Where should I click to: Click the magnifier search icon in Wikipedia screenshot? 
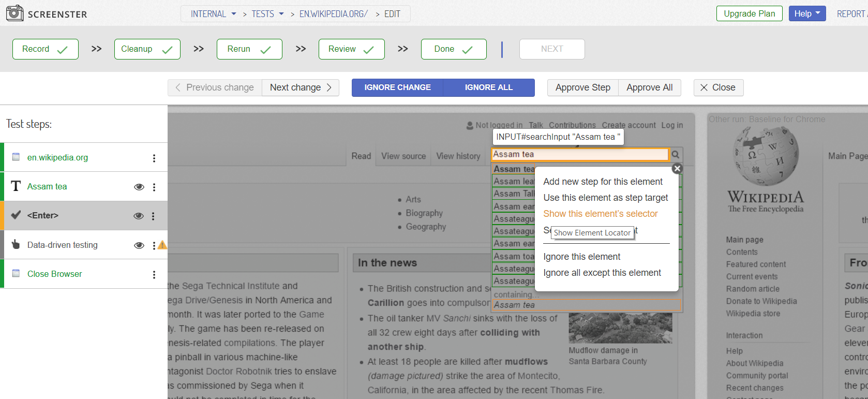pos(676,154)
